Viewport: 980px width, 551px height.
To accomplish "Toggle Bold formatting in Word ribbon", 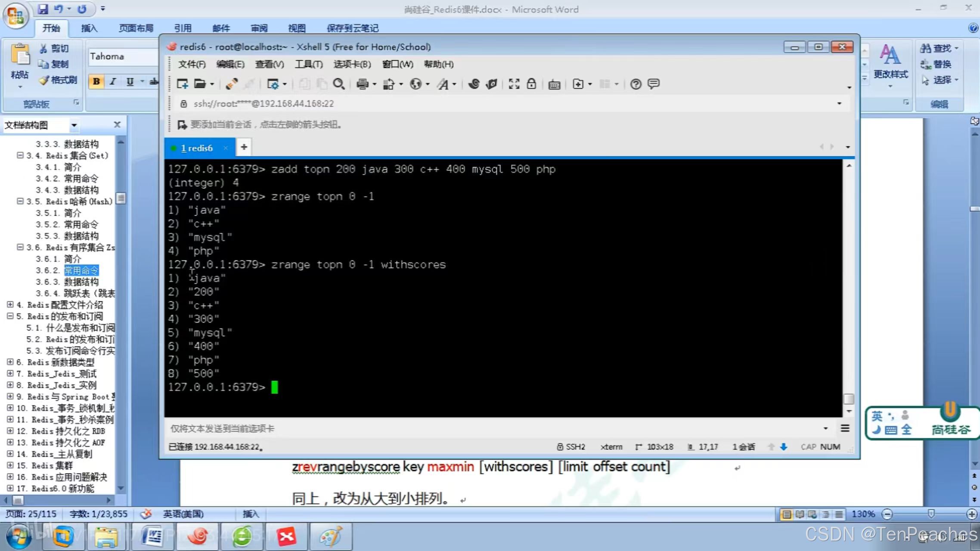I will pos(96,81).
